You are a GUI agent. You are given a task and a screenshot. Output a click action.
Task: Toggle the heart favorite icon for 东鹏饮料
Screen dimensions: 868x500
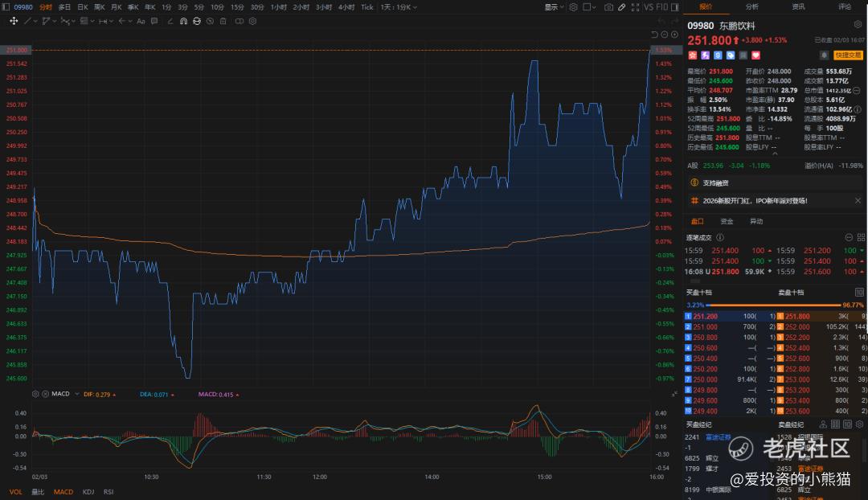point(755,55)
